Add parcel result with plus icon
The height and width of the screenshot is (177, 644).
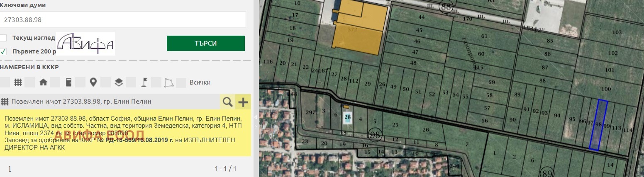(243, 102)
